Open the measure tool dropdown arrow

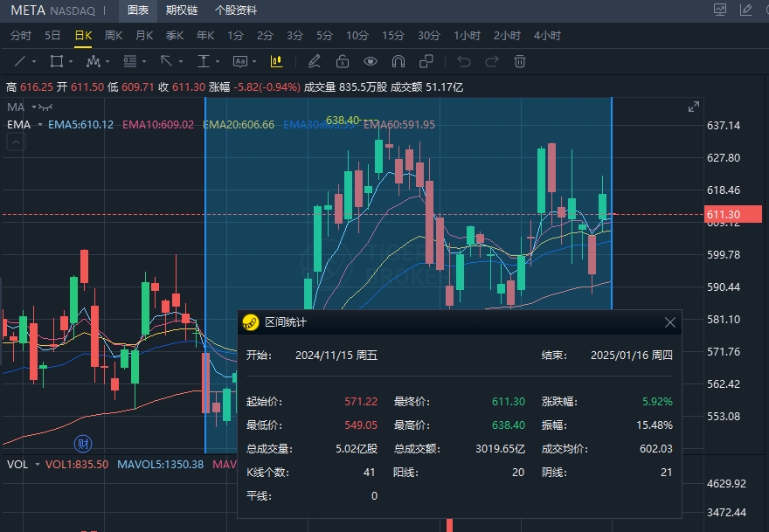click(218, 62)
